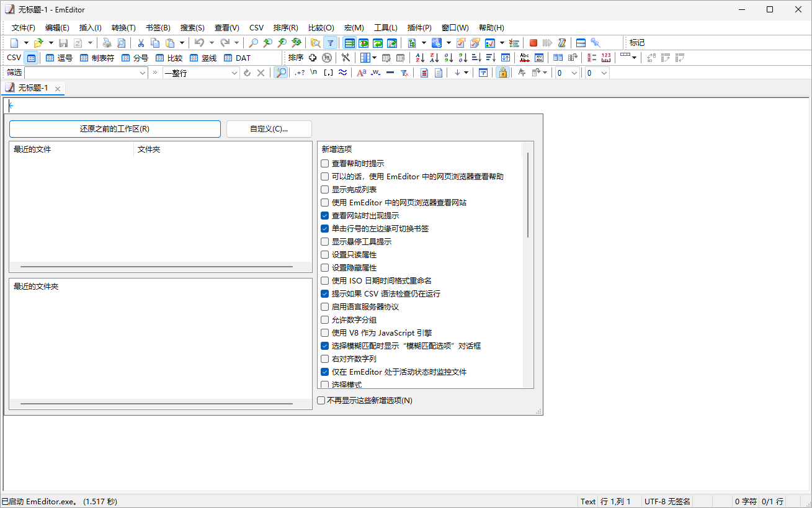Click the magnifier icon in the filter bar

point(281,73)
